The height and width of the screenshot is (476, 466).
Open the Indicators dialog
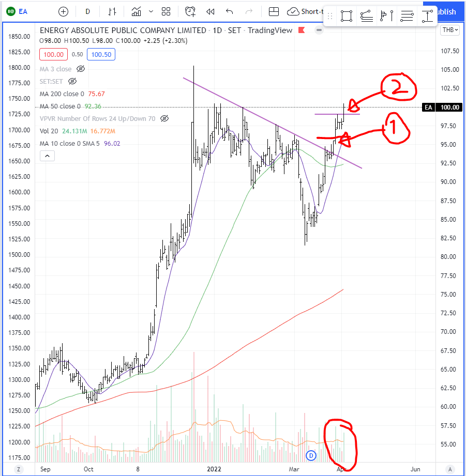pos(136,11)
